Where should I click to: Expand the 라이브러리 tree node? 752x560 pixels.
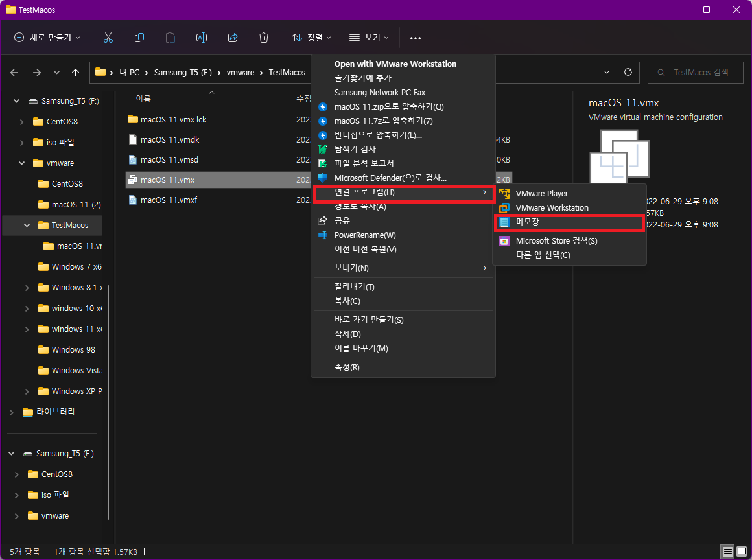click(x=12, y=412)
